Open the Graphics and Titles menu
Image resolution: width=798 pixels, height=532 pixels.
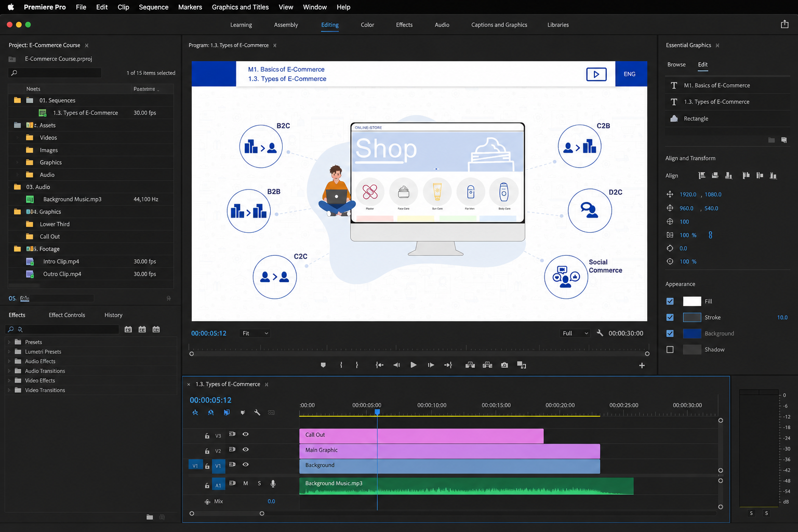(241, 7)
